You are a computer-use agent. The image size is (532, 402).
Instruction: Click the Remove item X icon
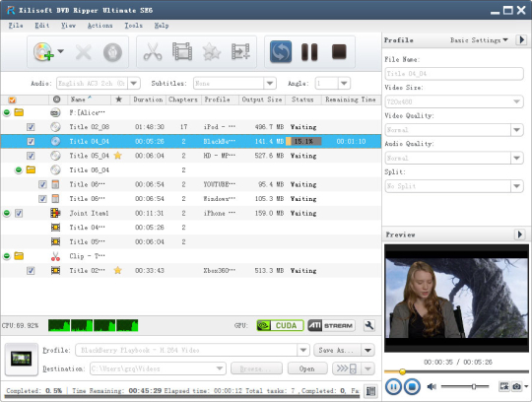(83, 52)
